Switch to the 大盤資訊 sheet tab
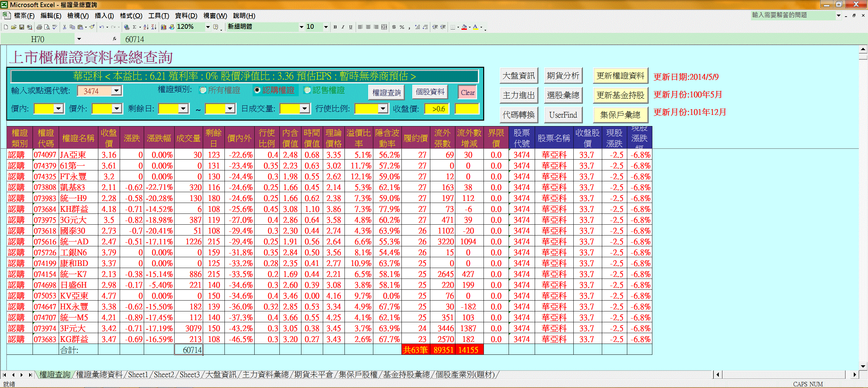The image size is (868, 388). [221, 374]
